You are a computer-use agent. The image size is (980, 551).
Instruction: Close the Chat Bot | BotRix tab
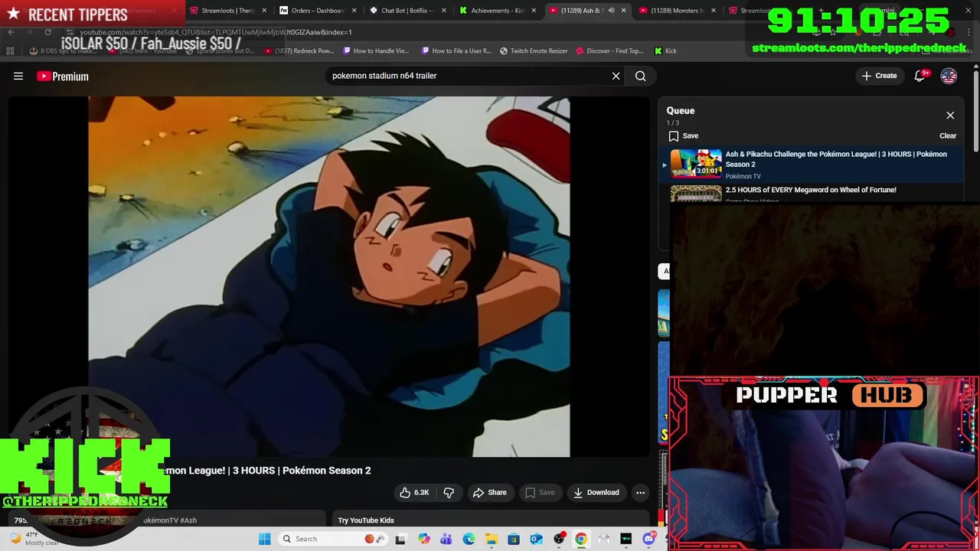443,11
